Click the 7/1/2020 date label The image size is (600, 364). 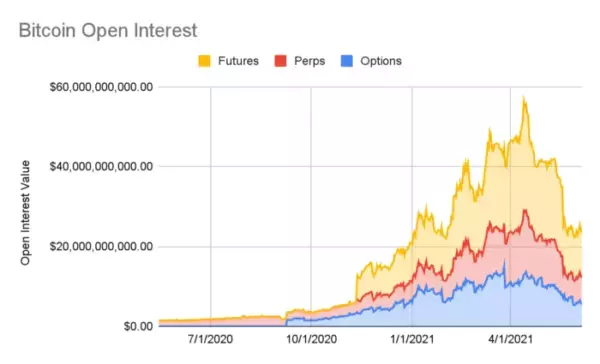point(210,340)
